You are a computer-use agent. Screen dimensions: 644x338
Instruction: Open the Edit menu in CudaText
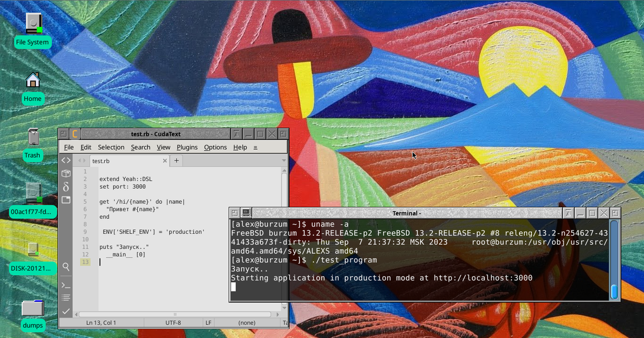point(86,147)
